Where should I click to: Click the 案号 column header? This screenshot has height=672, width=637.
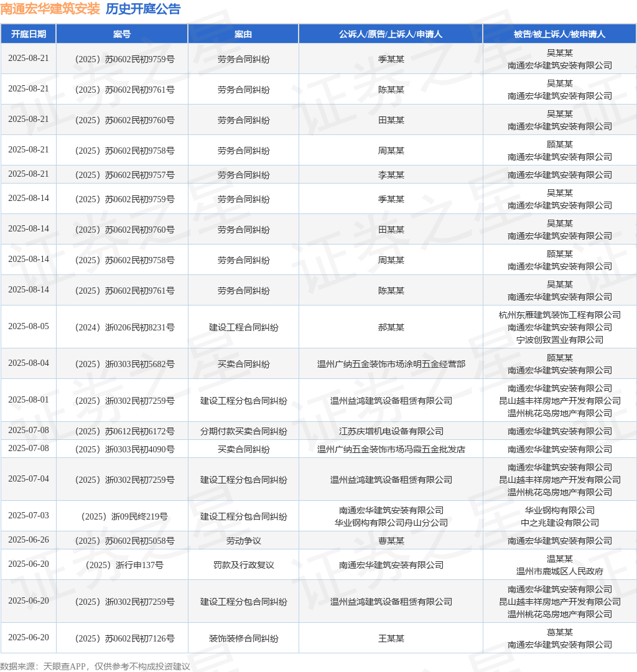tap(122, 34)
